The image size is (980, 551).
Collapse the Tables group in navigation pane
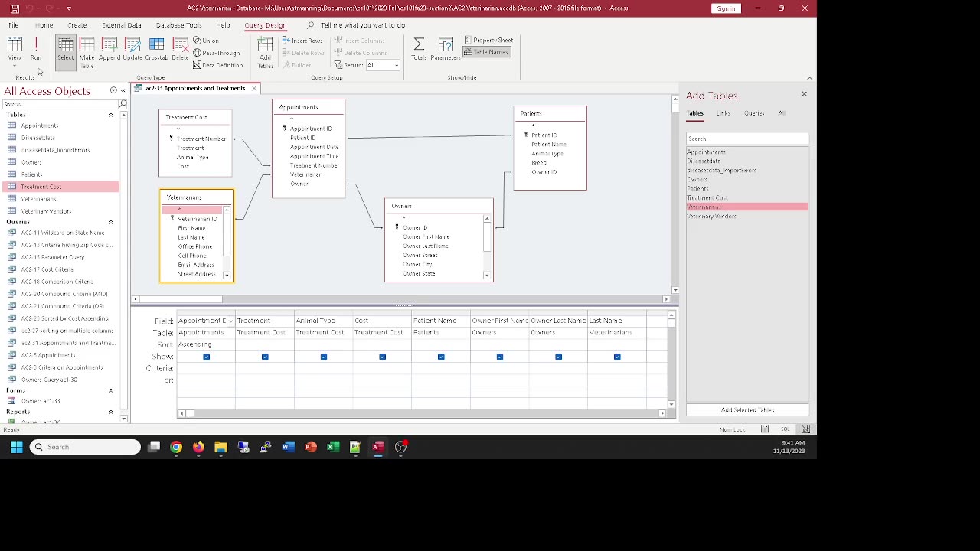(x=110, y=115)
